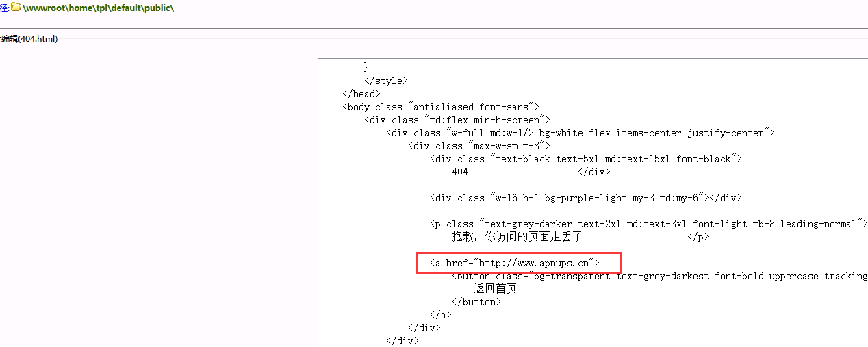Click the body tag line in the editor
This screenshot has height=347, width=868.
click(x=441, y=107)
